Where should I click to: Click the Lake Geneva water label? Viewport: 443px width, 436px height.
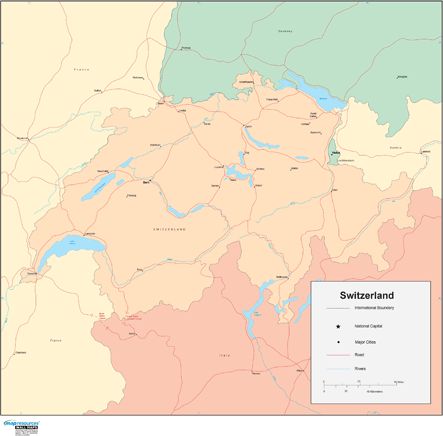click(x=72, y=242)
